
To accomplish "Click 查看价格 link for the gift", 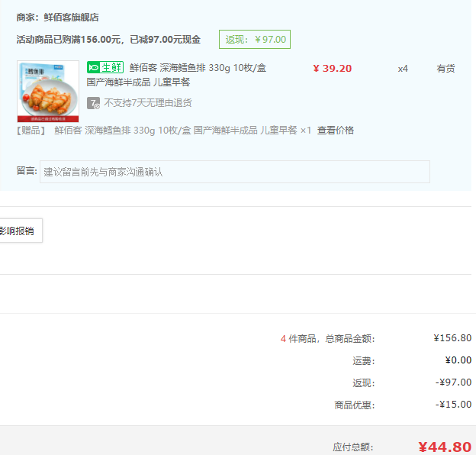I will 336,131.
